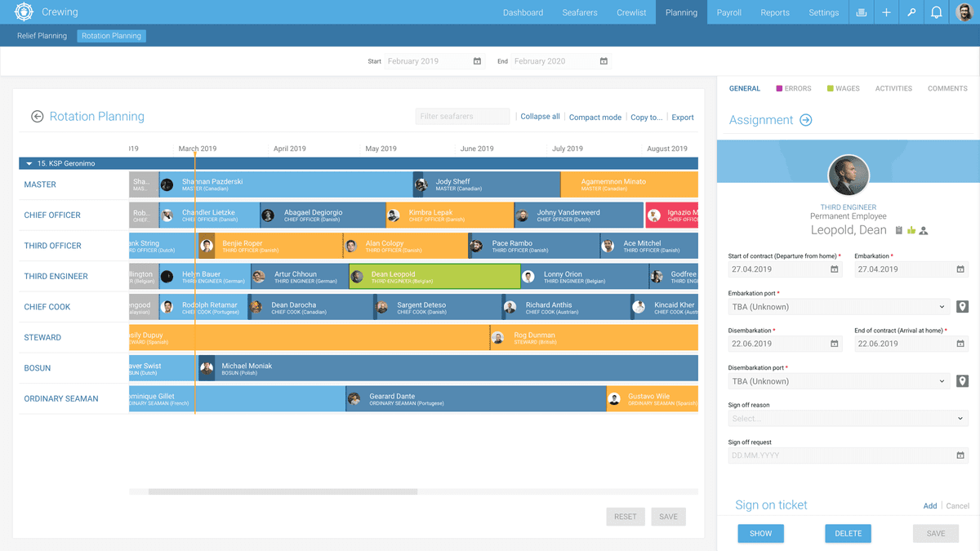Open the notifications bell
This screenshot has width=980, height=551.
point(937,12)
